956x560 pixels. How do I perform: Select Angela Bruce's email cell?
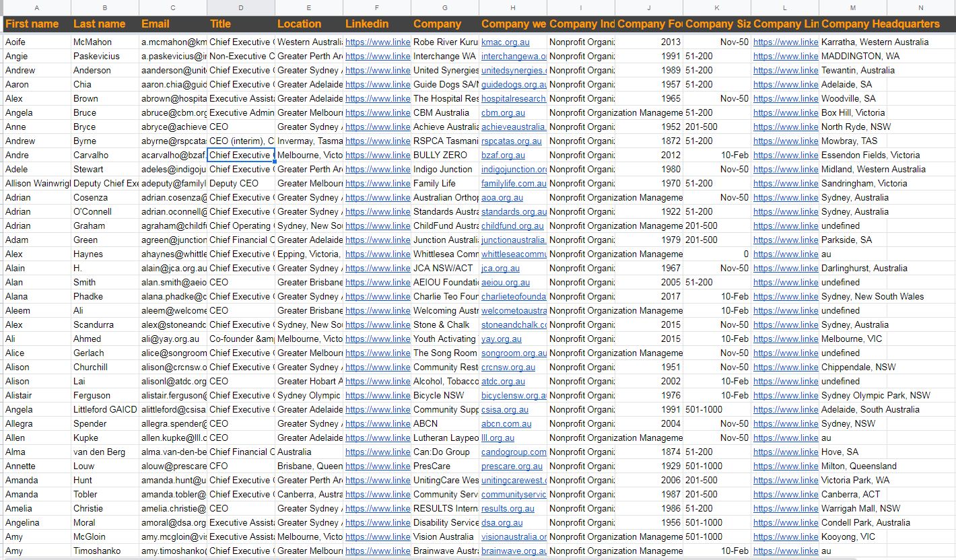tap(172, 112)
